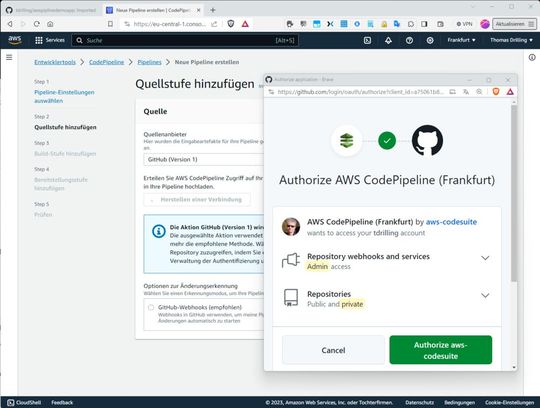Open the AWS home logo
This screenshot has height=408, width=540.
pos(15,40)
